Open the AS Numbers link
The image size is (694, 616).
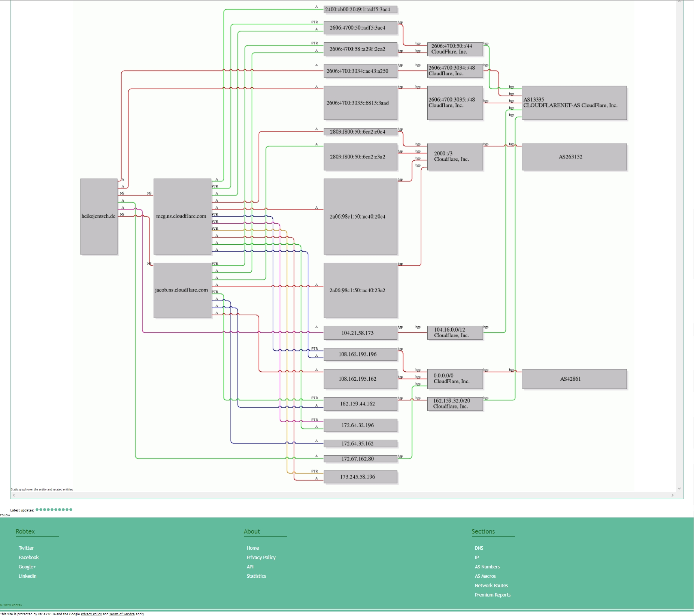point(487,567)
